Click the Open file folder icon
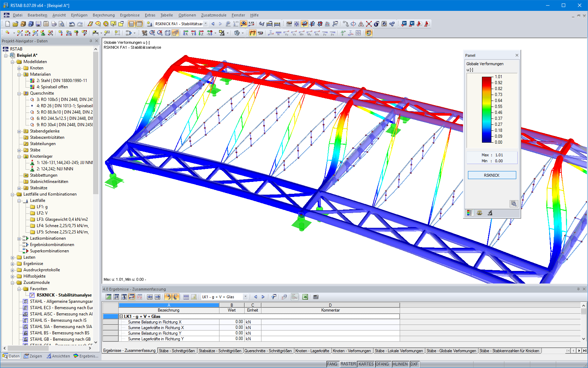588x368 pixels. [x=15, y=24]
